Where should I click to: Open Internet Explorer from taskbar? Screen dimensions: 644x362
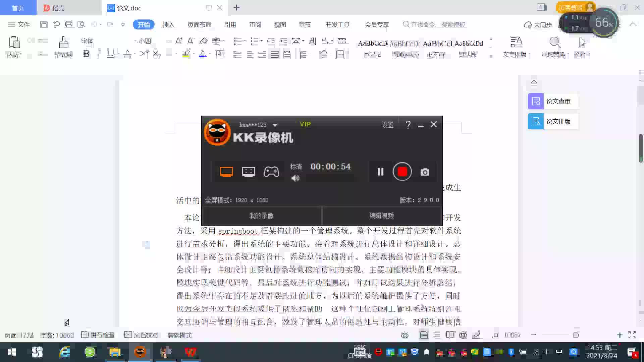coord(64,352)
